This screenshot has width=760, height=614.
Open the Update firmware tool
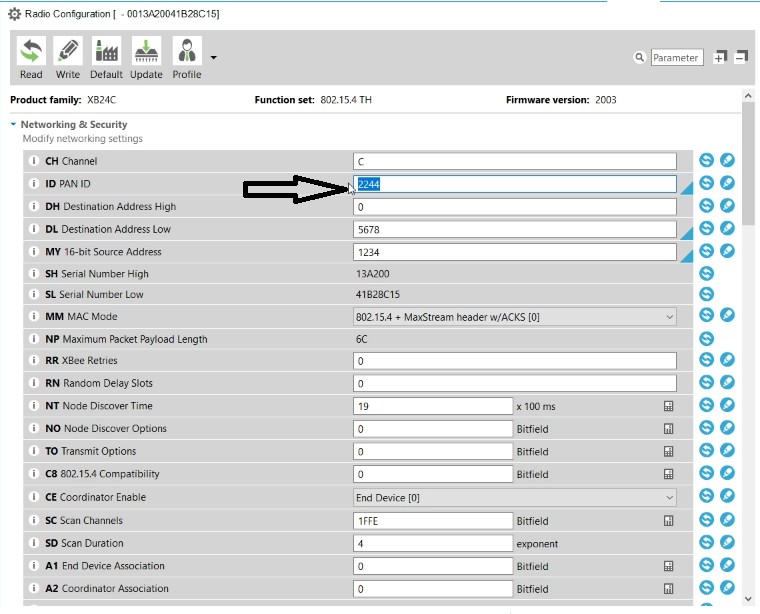146,57
